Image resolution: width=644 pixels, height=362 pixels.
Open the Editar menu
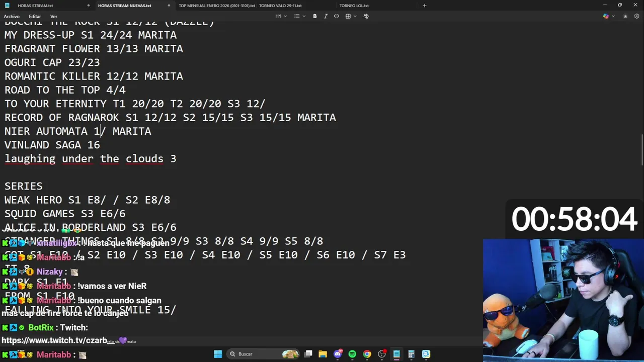(35, 17)
